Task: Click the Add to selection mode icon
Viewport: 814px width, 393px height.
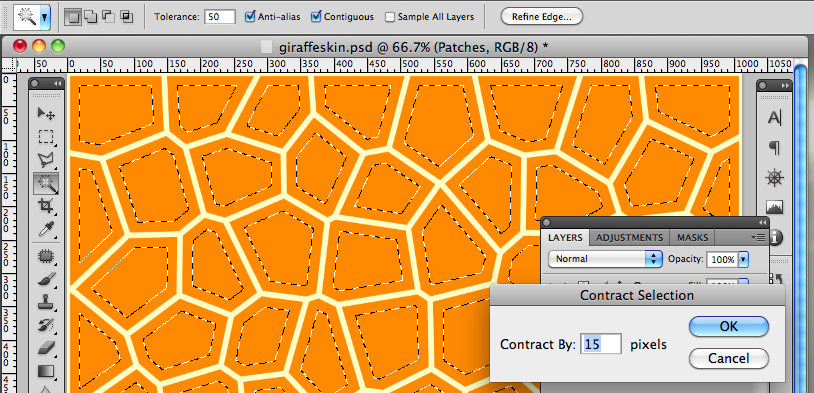Action: (90, 17)
